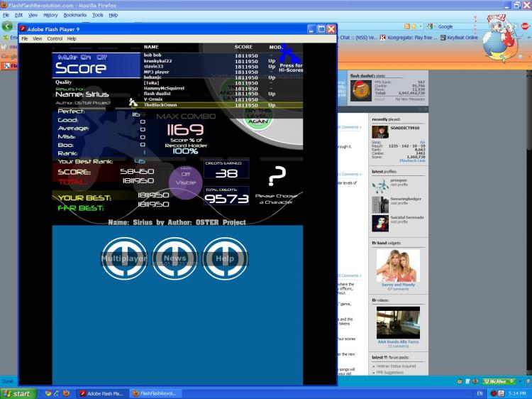The image size is (532, 399).
Task: Click the blue Hi-Scores dancer icon
Action: pos(289,54)
